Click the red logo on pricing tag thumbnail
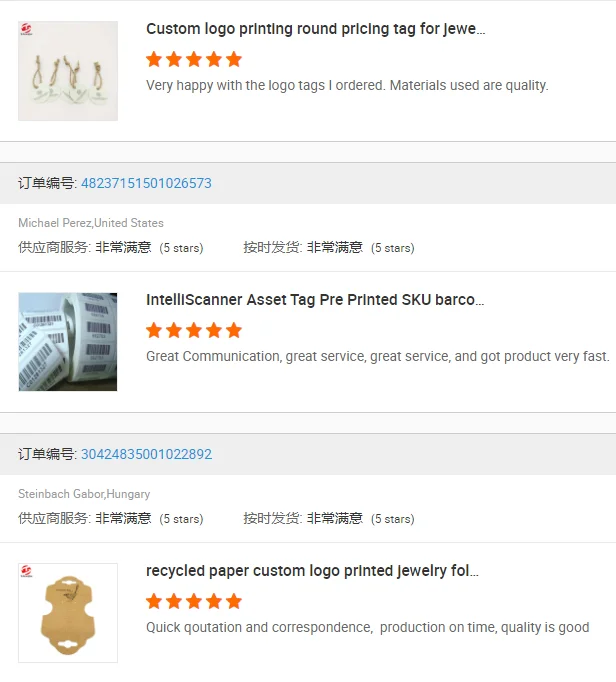The width and height of the screenshot is (616, 682). [26, 29]
